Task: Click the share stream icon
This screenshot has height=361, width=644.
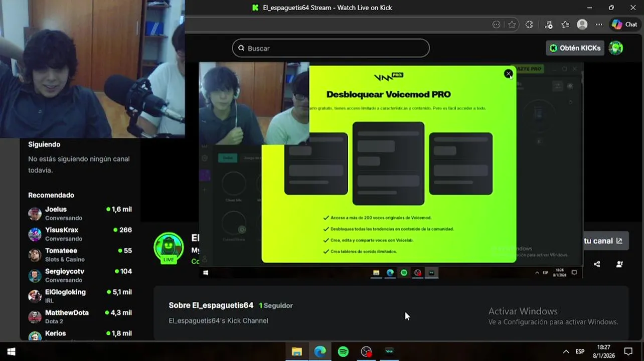Action: [597, 264]
